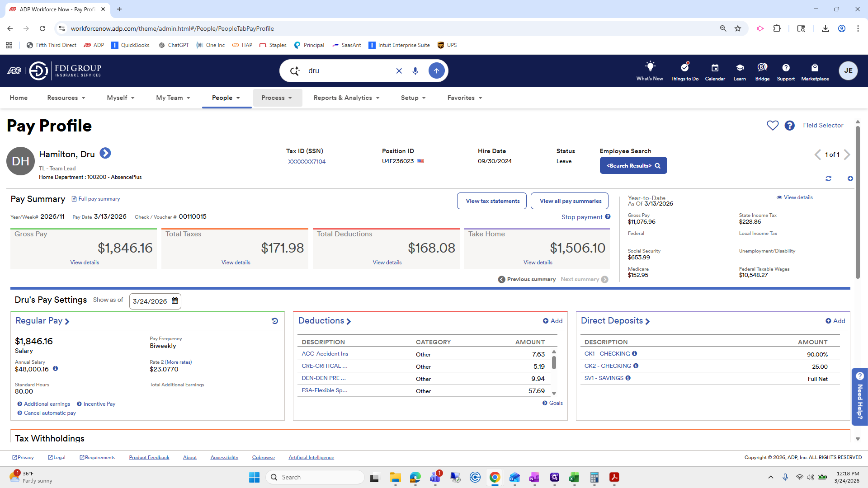This screenshot has height=488, width=868.
Task: Click the heart favorite icon
Action: point(773,125)
